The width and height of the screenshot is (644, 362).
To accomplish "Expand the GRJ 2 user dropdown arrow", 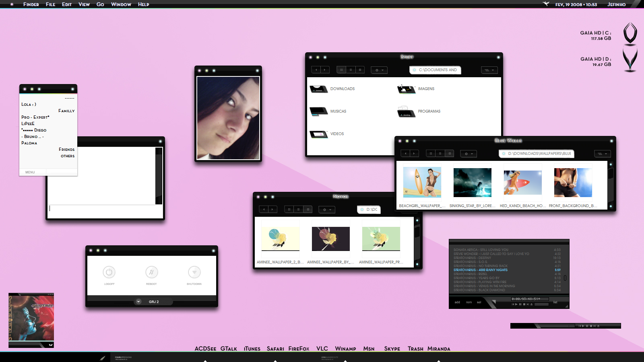I will click(x=138, y=302).
